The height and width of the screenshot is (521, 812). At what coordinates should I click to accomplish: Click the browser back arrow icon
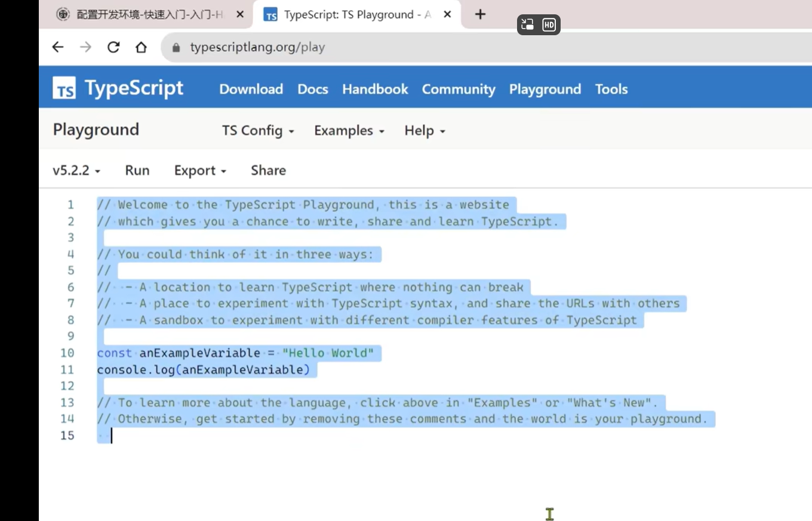[x=58, y=47]
